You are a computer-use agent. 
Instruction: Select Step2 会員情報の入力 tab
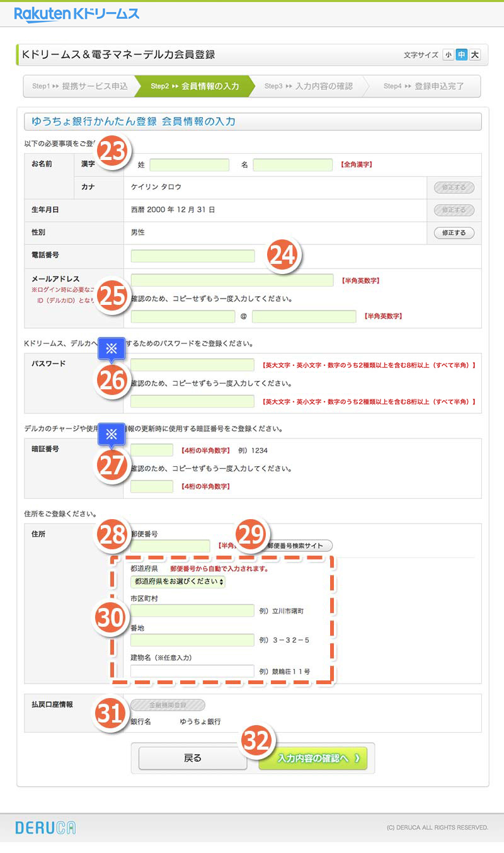(195, 86)
